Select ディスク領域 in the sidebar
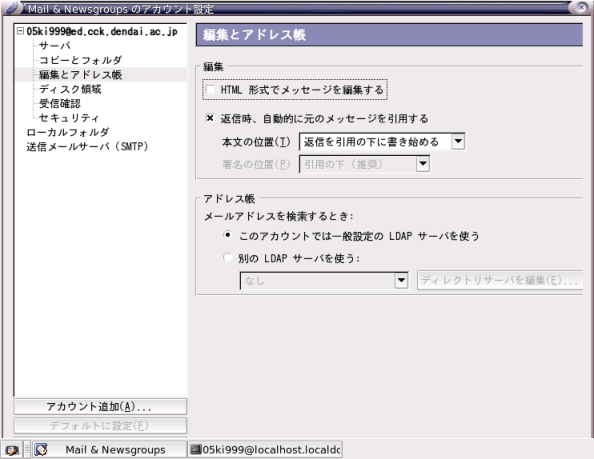Screen dimensions: 594x459 (70, 89)
